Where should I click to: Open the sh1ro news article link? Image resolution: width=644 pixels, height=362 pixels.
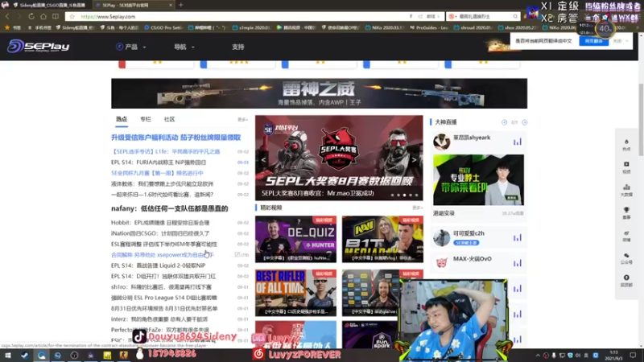coord(161,287)
